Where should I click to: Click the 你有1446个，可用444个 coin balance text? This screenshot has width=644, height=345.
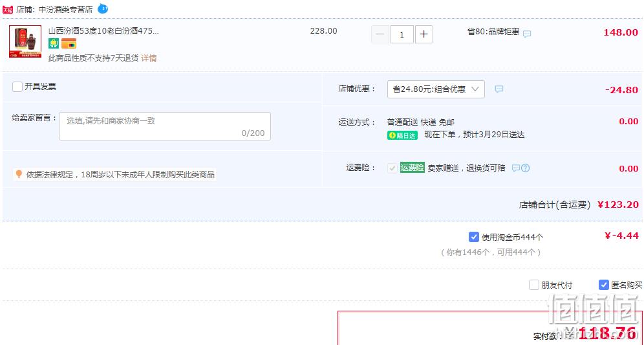coord(491,252)
